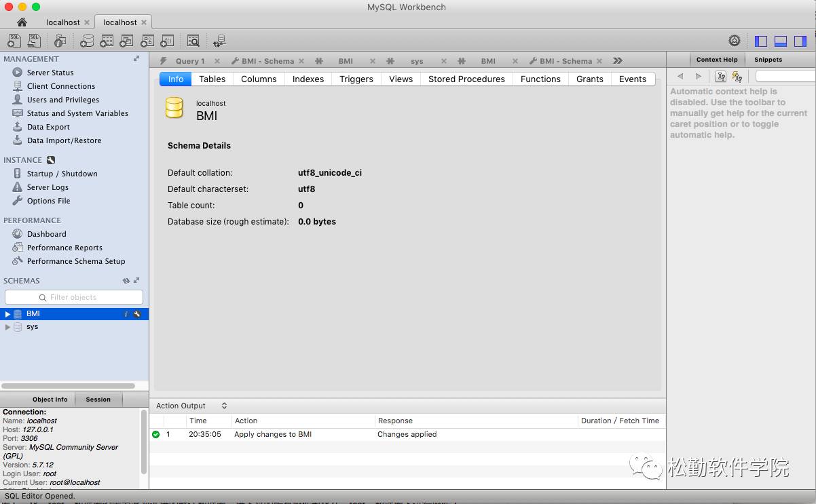The image size is (816, 504).
Task: Click the Data Import/Restore icon
Action: (18, 140)
